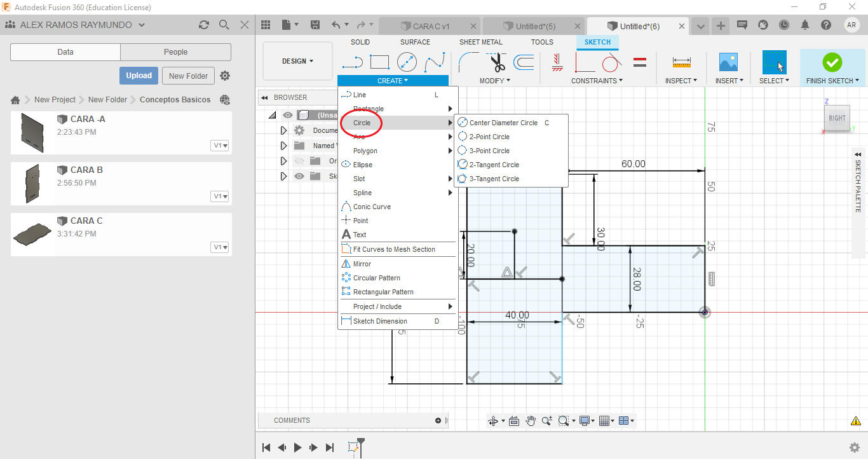Switch to the SURFACE ribbon tab
868x459 pixels.
(415, 42)
